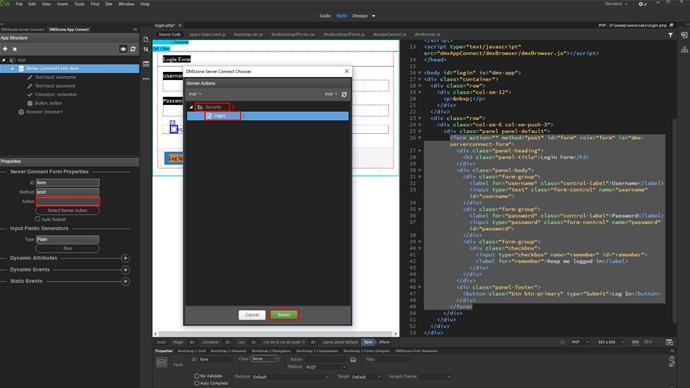Open the Insert menu
Image resolution: width=690 pixels, height=388 pixels.
tap(62, 4)
